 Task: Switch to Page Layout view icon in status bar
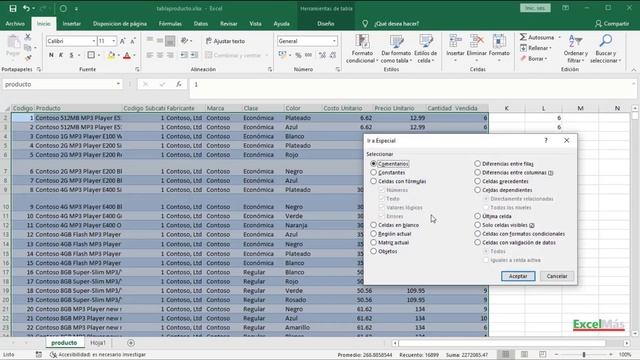coord(524,354)
